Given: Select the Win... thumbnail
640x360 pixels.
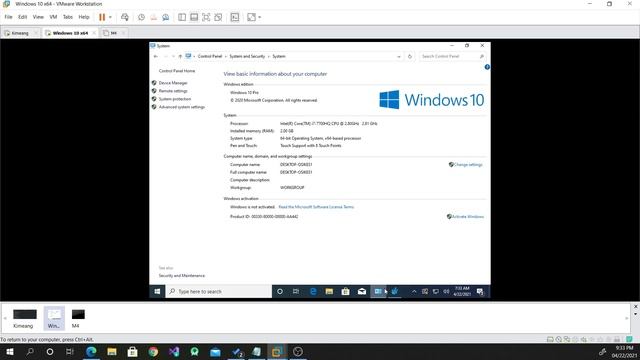Looking at the screenshot, I should [54, 318].
